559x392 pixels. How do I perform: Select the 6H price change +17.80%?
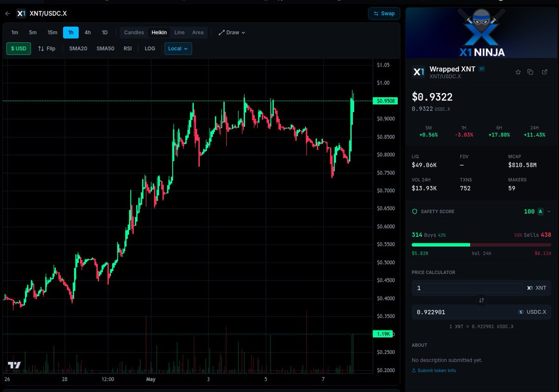499,135
